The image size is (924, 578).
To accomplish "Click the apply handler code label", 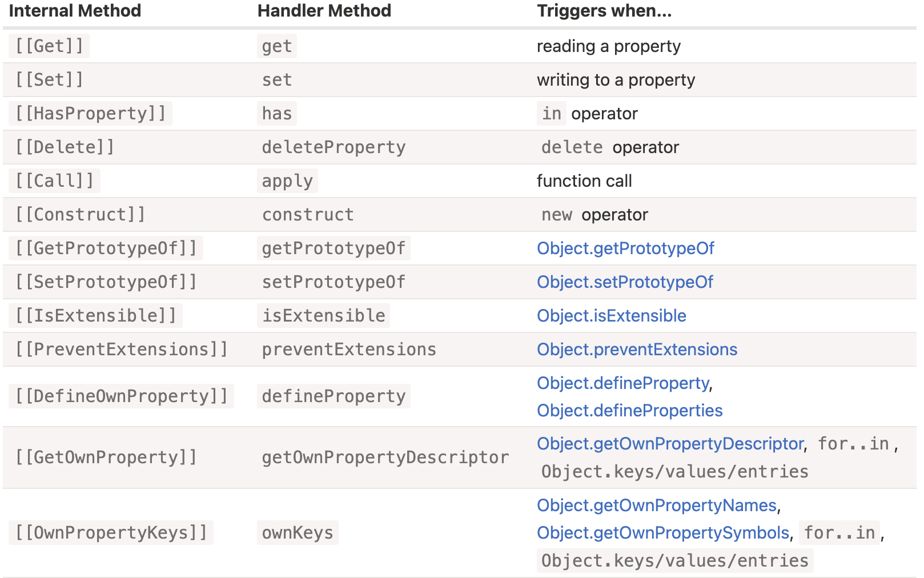I will [287, 181].
